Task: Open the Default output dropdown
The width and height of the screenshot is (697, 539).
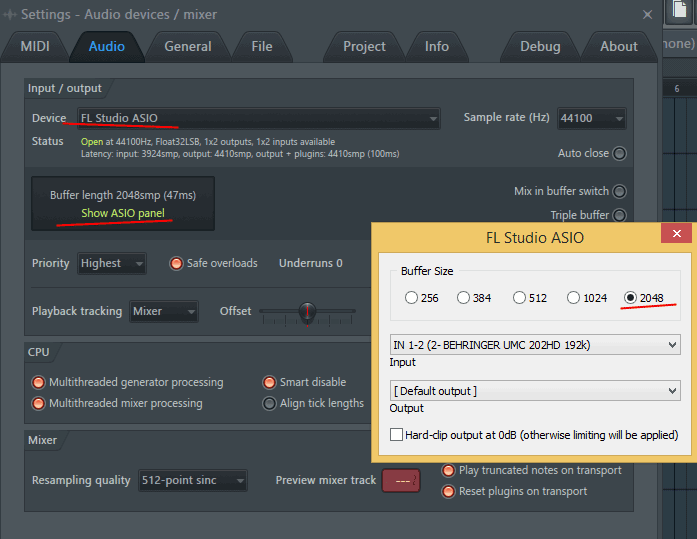Action: (535, 391)
